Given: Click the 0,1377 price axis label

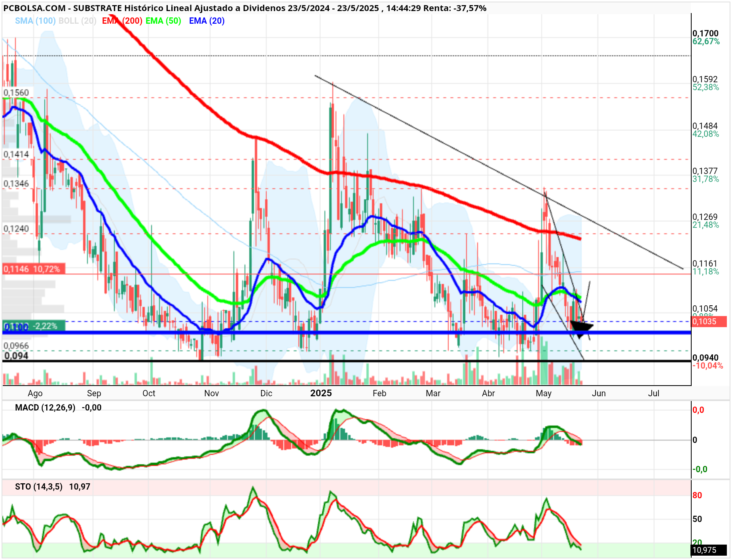Looking at the screenshot, I should click(705, 171).
